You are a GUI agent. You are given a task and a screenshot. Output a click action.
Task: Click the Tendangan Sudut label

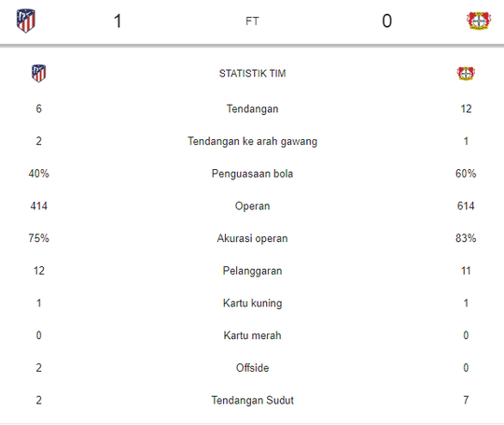[252, 400]
